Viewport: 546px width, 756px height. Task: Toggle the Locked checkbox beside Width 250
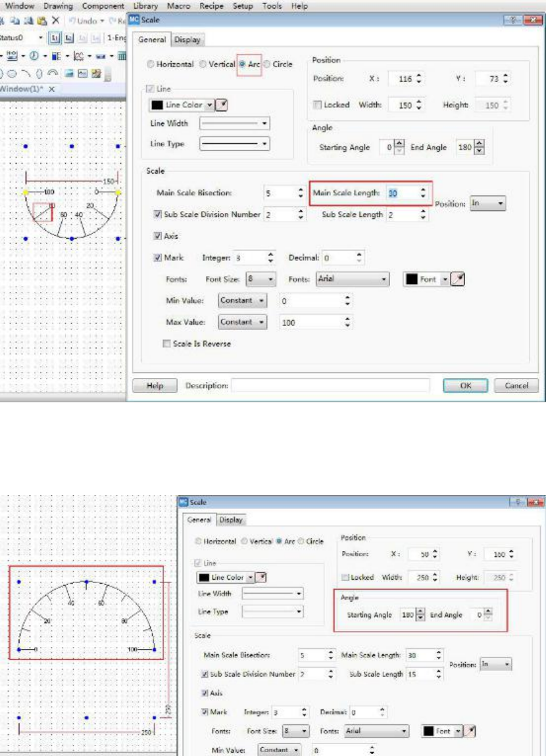(345, 577)
